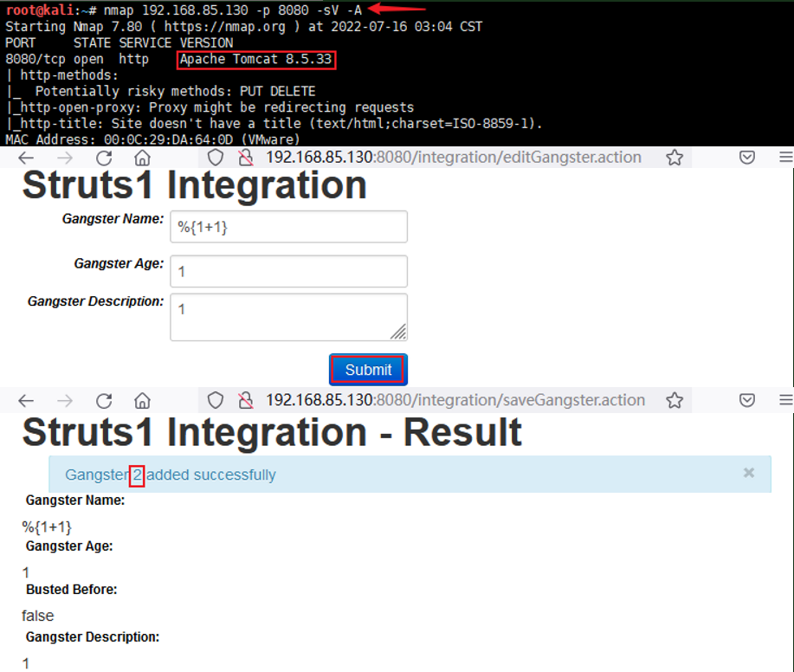Image resolution: width=794 pixels, height=672 pixels.
Task: Click 'Busted Before:' label on result page
Action: [71, 590]
